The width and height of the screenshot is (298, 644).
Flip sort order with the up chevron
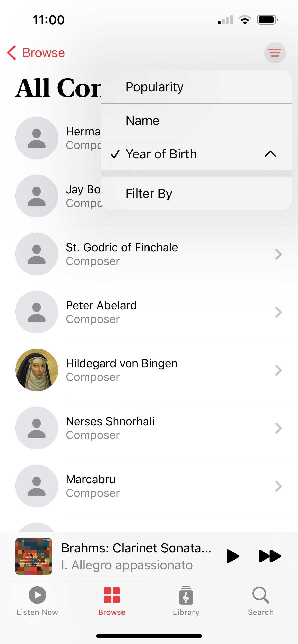pos(270,154)
